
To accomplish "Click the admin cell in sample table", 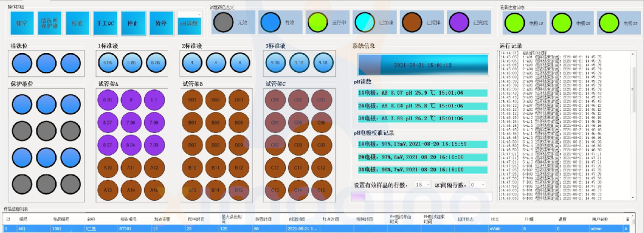I will click(607, 228).
